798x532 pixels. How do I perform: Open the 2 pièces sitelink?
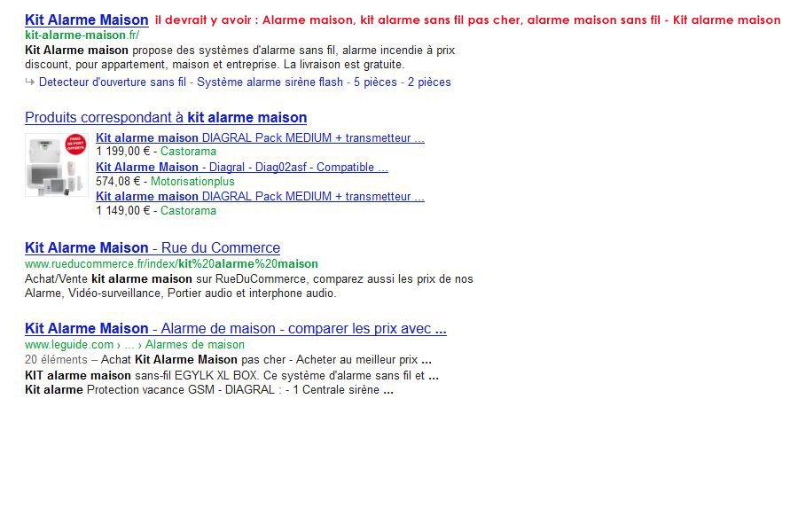(x=429, y=82)
